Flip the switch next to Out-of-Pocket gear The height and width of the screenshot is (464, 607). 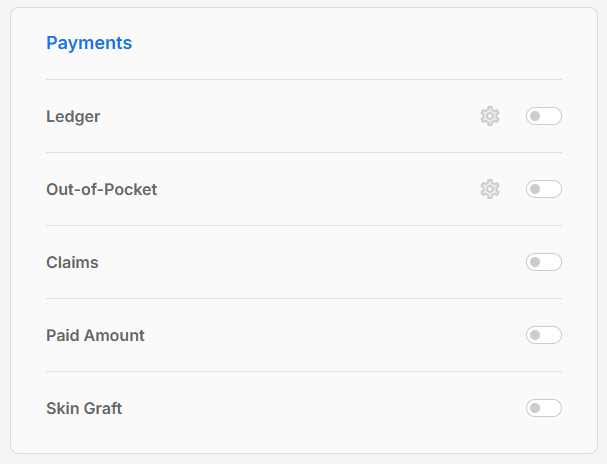click(543, 189)
